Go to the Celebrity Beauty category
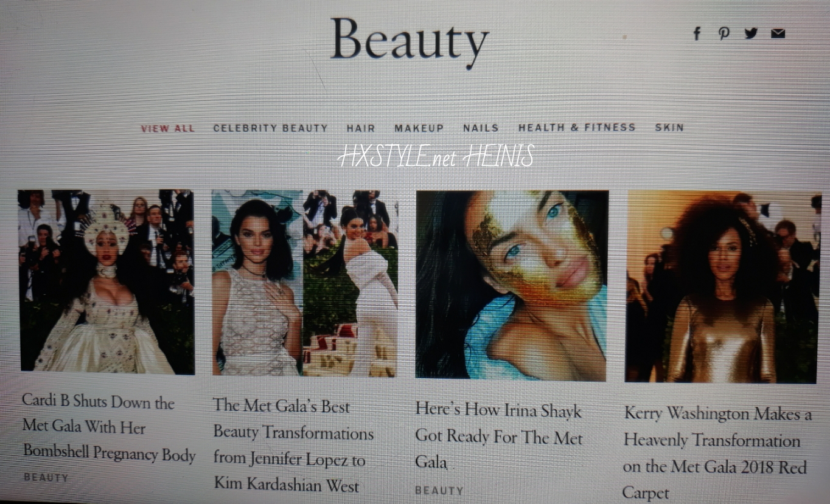830x504 pixels. coord(270,128)
